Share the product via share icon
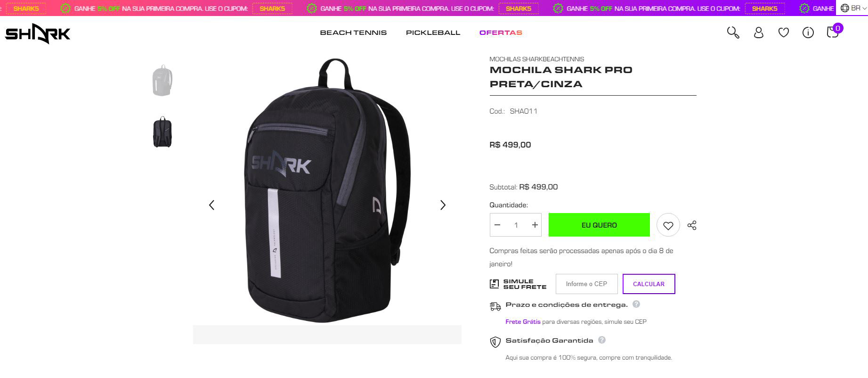This screenshot has width=868, height=378. (x=692, y=225)
